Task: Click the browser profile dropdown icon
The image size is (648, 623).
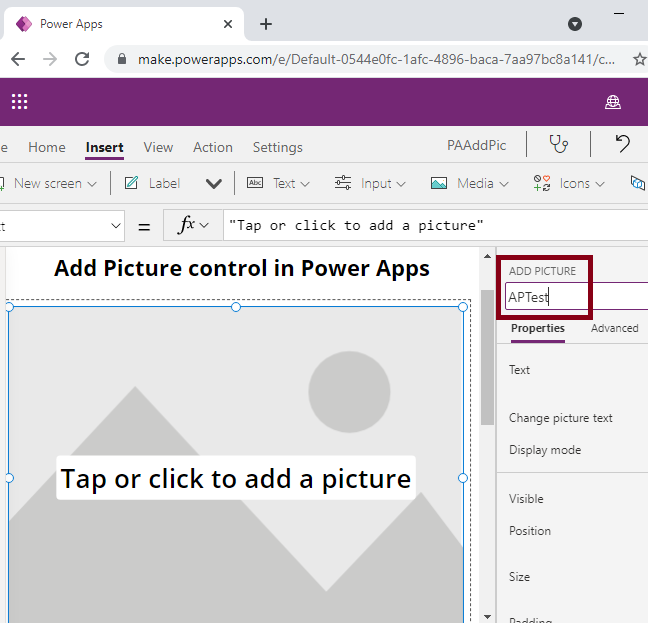Action: click(x=574, y=24)
